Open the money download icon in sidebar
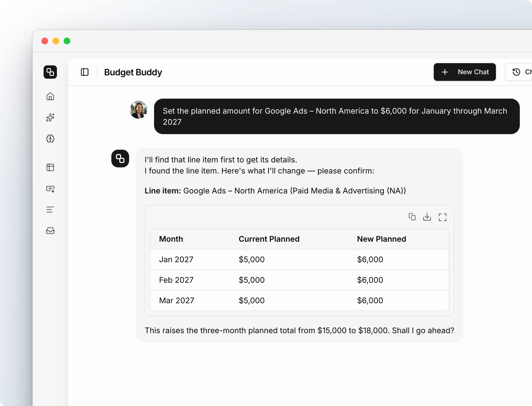Viewport: 532px width, 406px height. pos(50,189)
